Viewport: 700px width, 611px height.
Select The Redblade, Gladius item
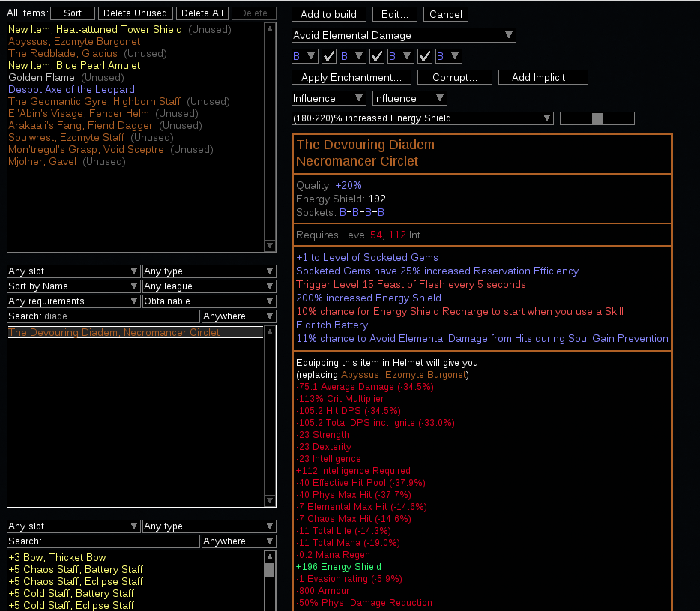click(x=136, y=53)
